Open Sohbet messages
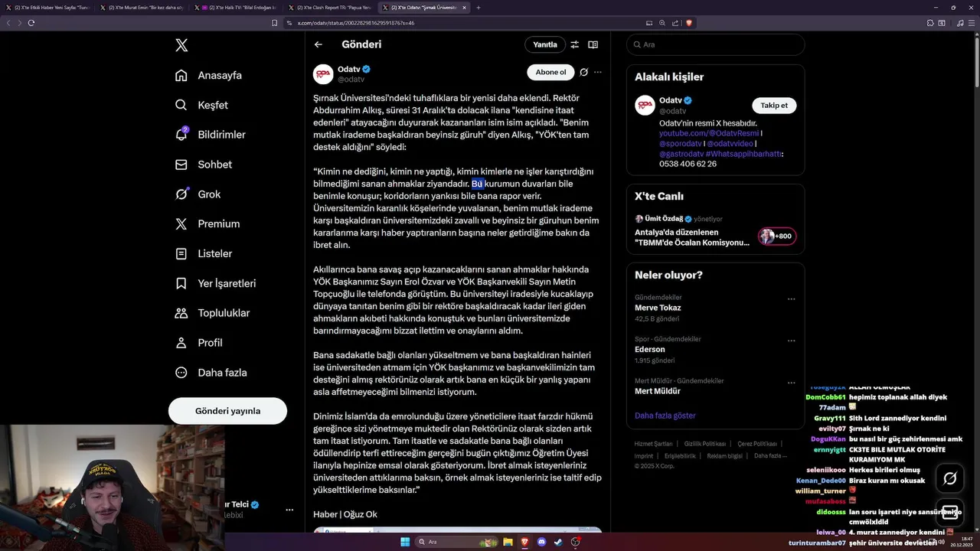Viewport: 980px width, 551px height. pyautogui.click(x=203, y=165)
